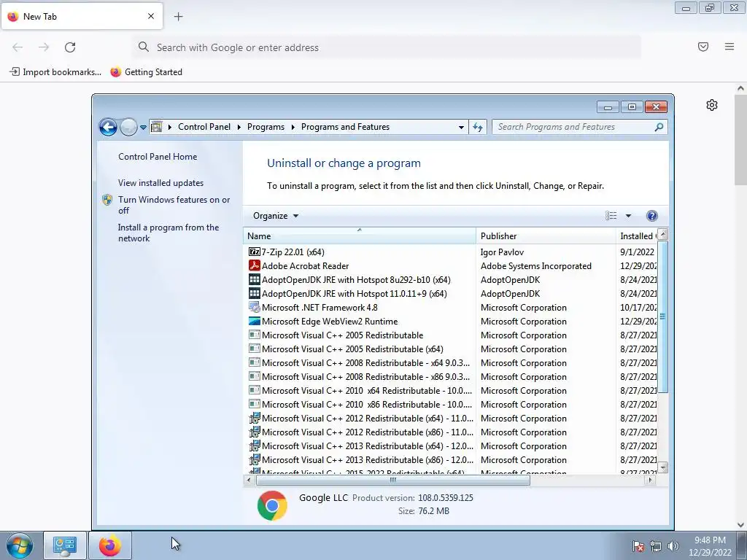Sort list by Installed On column
Image resolution: width=747 pixels, height=560 pixels.
point(636,236)
